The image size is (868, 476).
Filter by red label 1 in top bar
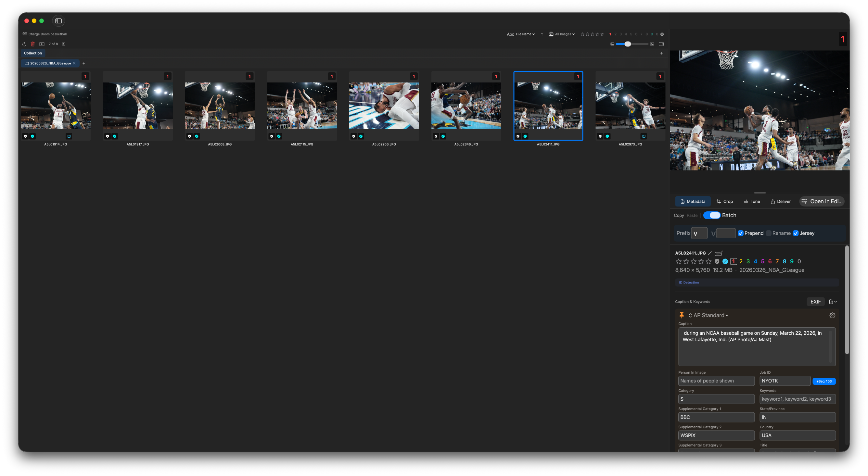[610, 34]
